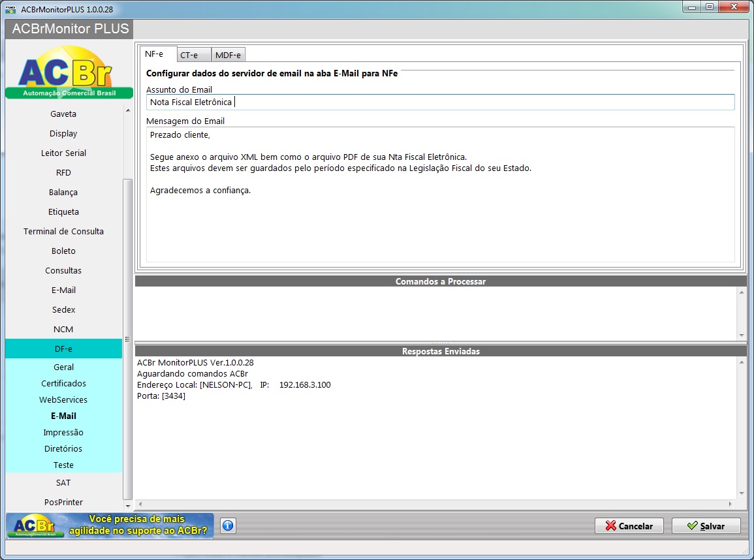This screenshot has width=754, height=560.
Task: Click the blue info icon button
Action: [x=228, y=525]
